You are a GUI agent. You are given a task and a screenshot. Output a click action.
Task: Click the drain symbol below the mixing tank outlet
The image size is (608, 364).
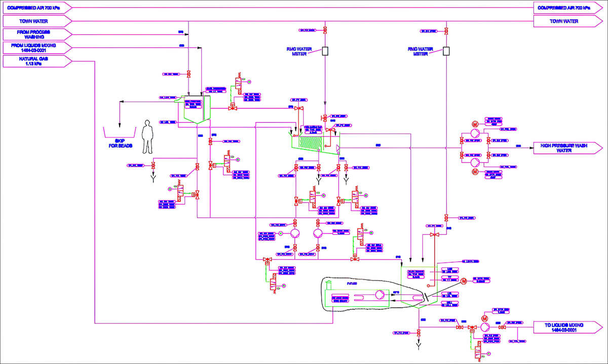click(x=419, y=346)
